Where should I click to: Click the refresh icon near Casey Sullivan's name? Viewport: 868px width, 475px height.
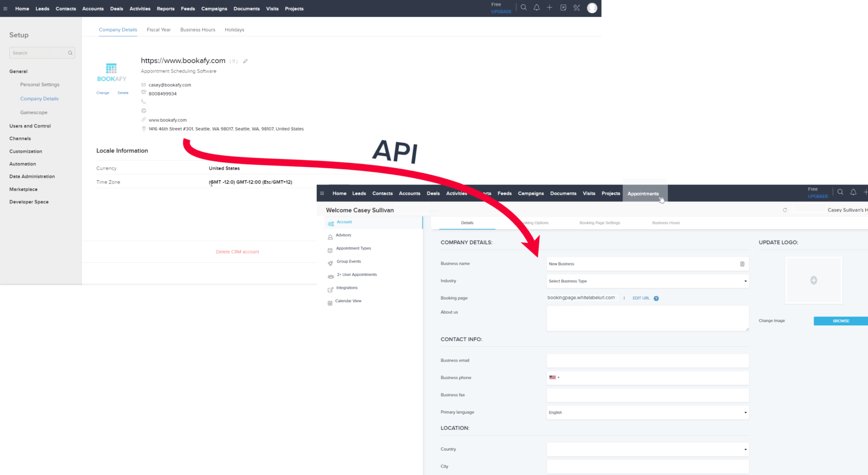pos(785,210)
